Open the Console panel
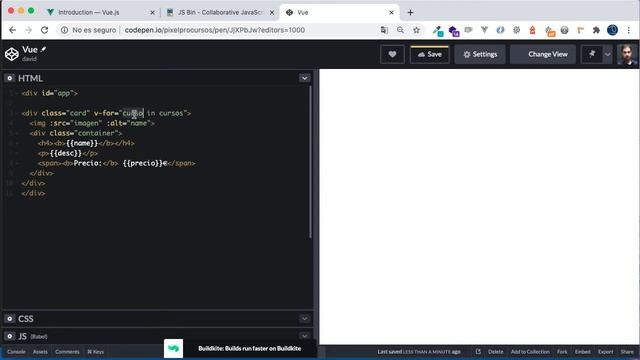The width and height of the screenshot is (640, 360). pos(16,351)
